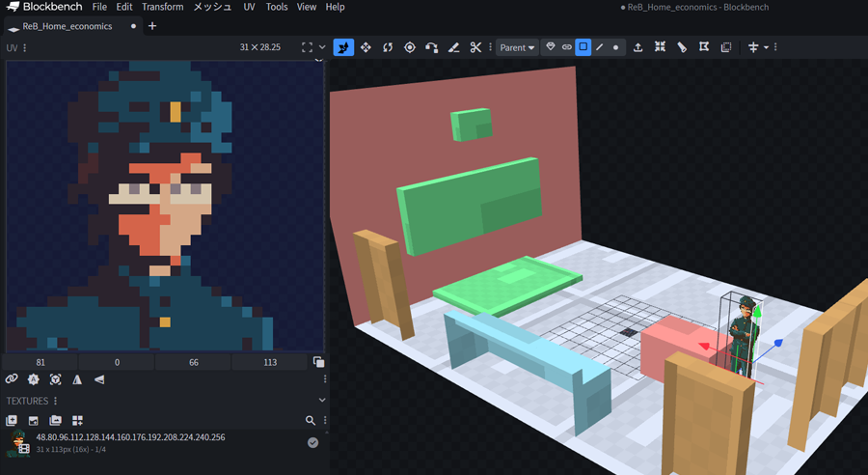Click the scissors Knife tool icon

click(475, 47)
